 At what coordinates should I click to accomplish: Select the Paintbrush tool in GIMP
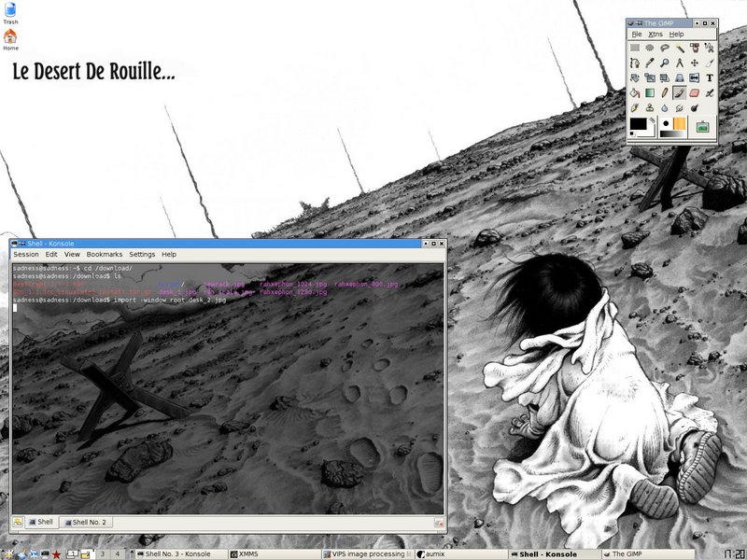[680, 92]
